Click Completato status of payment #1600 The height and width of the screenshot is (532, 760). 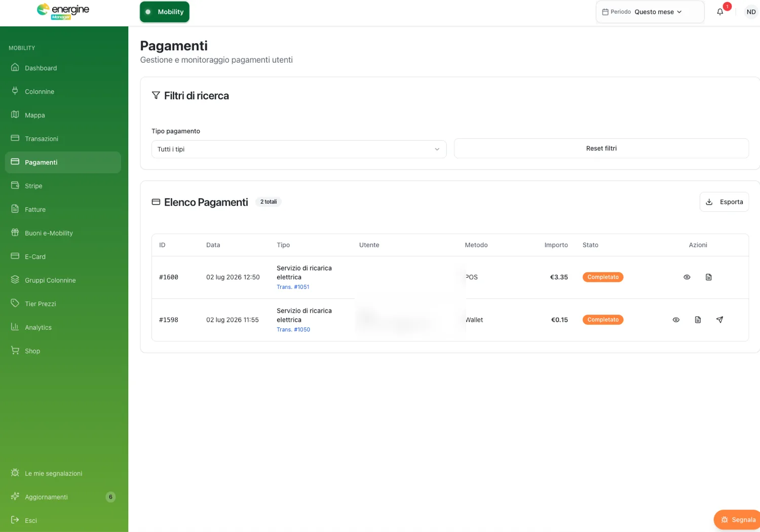point(603,277)
